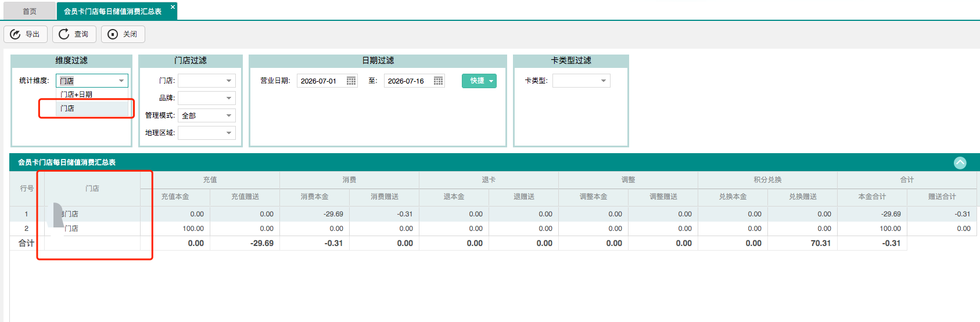Choose 门店 option in dimension list
Screen dimensions: 980x322
pos(92,108)
